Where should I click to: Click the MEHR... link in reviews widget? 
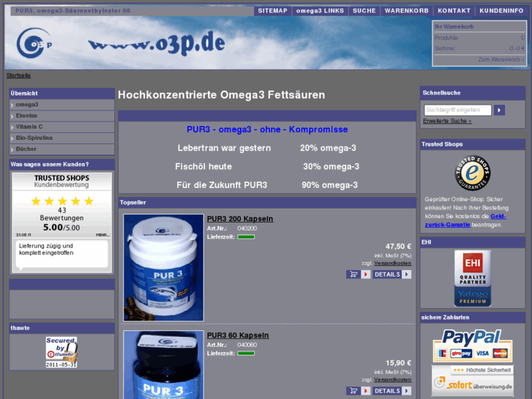pyautogui.click(x=102, y=235)
